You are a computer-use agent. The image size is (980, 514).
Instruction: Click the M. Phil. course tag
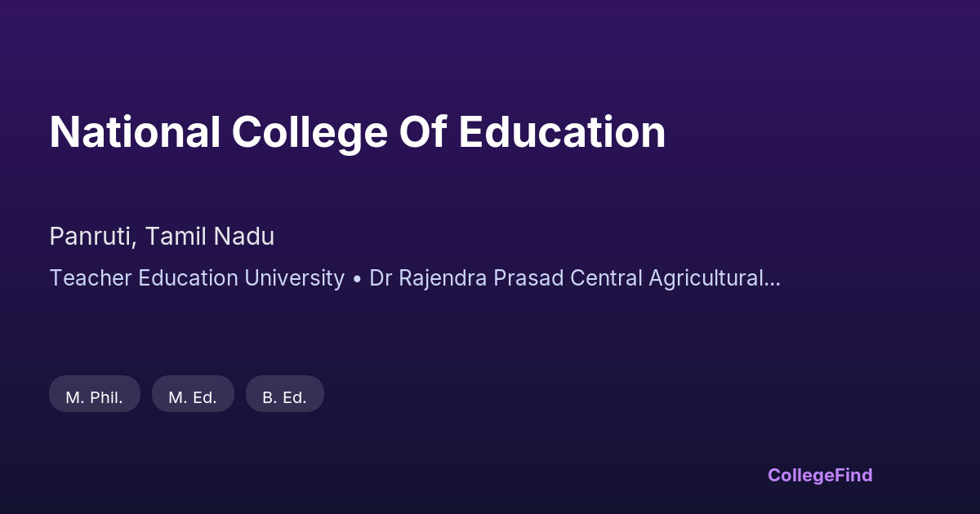(x=95, y=397)
